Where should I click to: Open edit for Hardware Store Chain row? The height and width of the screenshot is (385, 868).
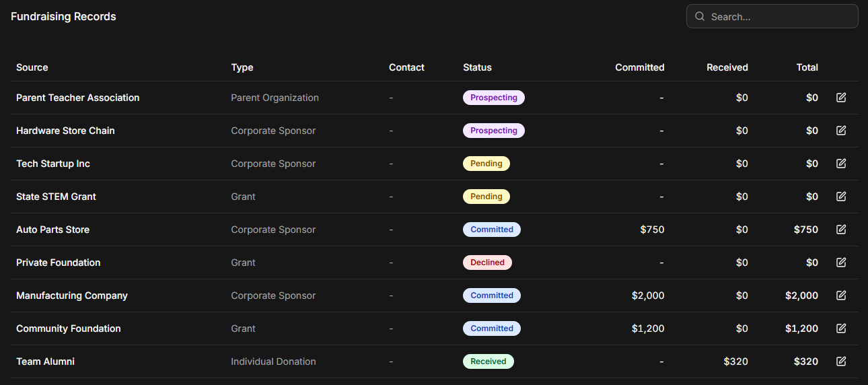pos(840,131)
